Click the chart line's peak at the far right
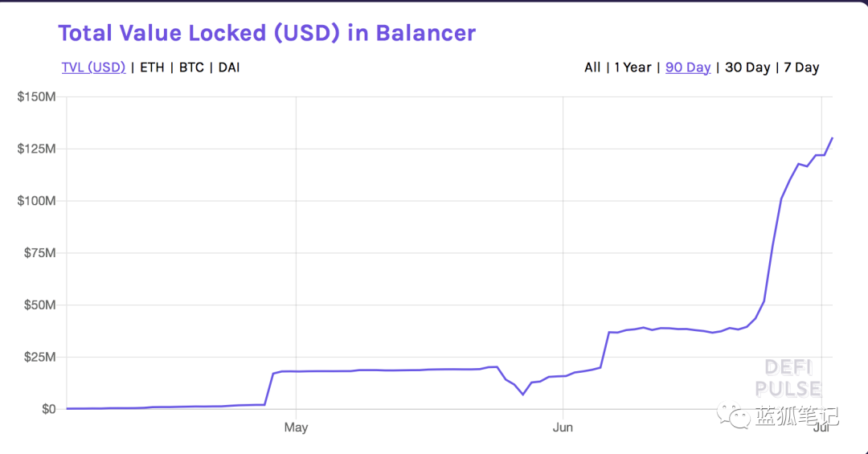868x454 pixels. pyautogui.click(x=832, y=138)
